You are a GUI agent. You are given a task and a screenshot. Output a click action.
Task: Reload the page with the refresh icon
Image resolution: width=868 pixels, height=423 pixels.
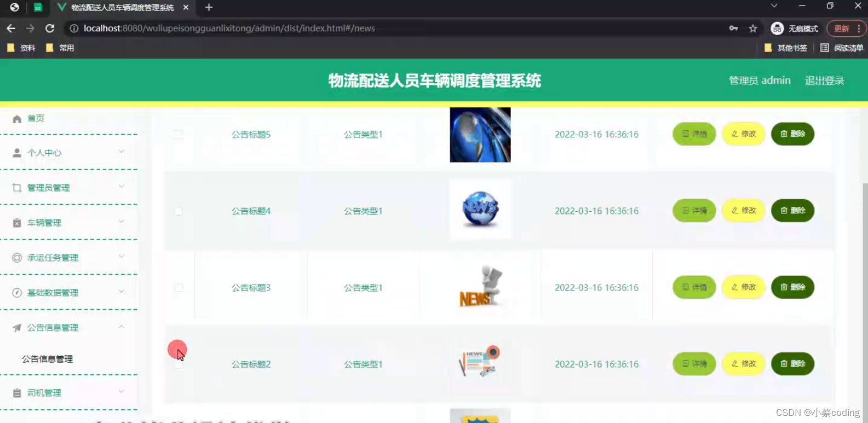pos(50,28)
